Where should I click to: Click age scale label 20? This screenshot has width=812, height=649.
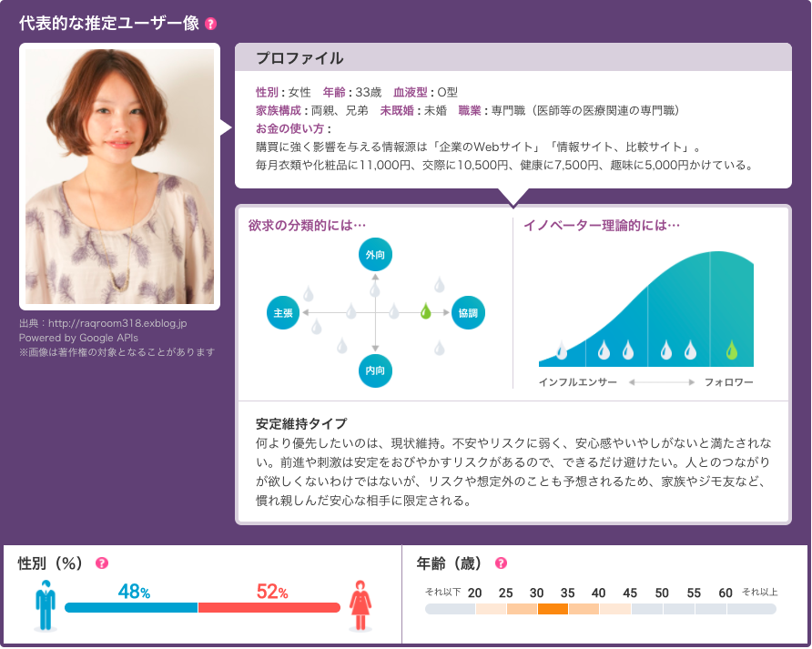pos(474,593)
